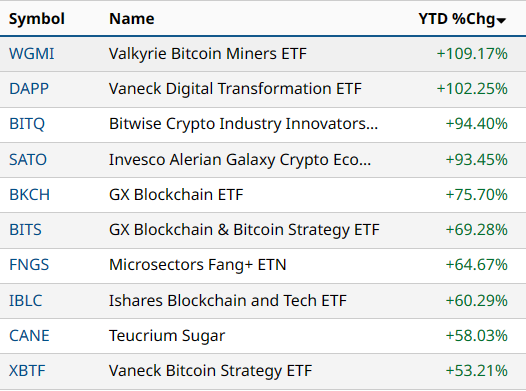The width and height of the screenshot is (526, 391).
Task: Click the YTD %Chg column header text
Action: coord(457,19)
